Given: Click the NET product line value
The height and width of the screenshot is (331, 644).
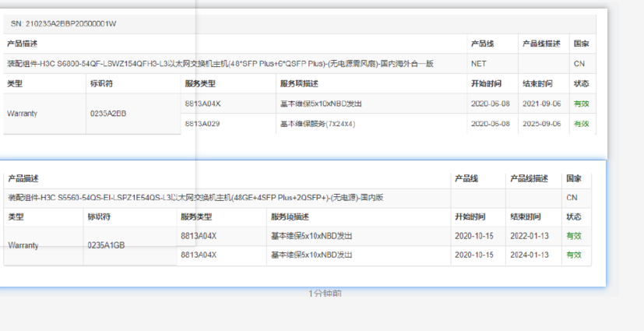Looking at the screenshot, I should tap(478, 64).
